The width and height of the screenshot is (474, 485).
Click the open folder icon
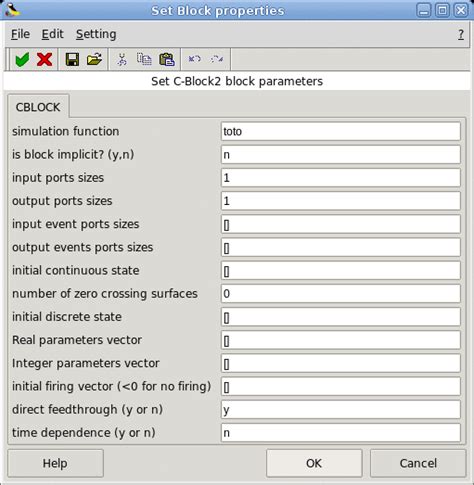point(94,60)
